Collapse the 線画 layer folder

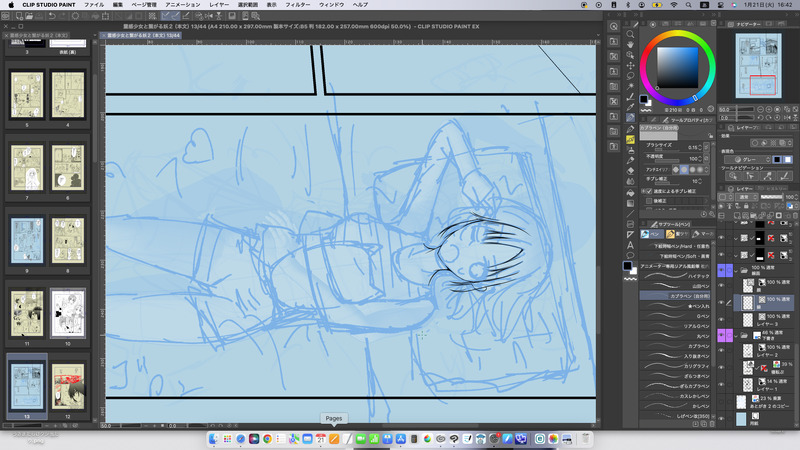736,270
